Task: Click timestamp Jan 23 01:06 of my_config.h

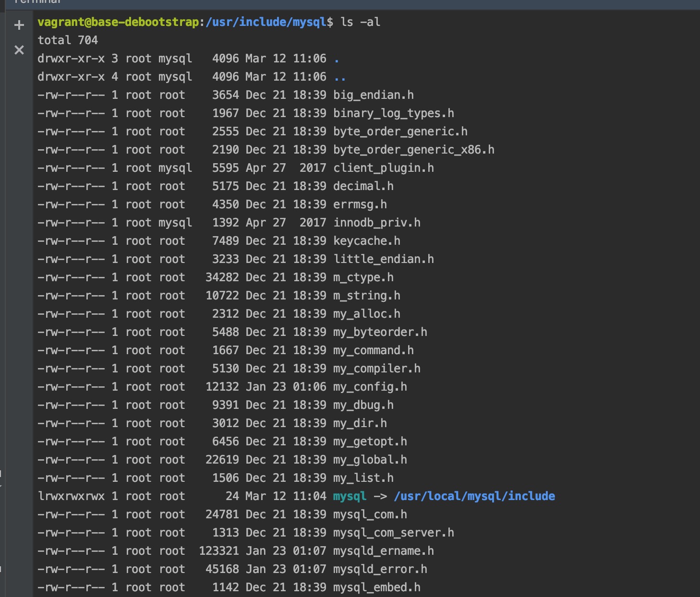Action: click(x=286, y=387)
